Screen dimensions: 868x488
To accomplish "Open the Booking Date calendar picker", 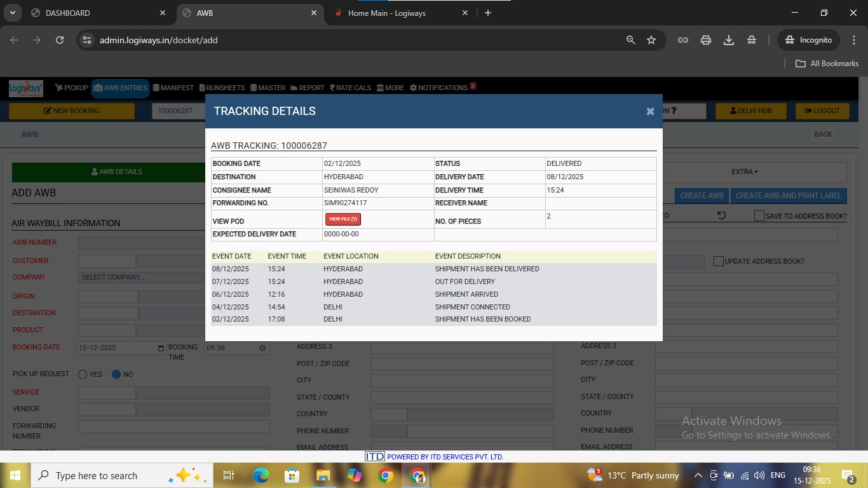I will [x=161, y=348].
